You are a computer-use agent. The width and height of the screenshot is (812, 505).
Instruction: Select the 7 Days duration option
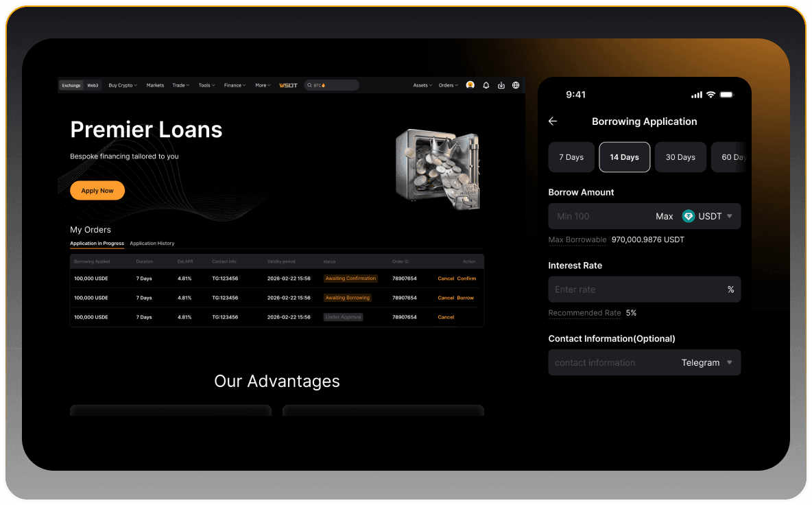click(571, 157)
